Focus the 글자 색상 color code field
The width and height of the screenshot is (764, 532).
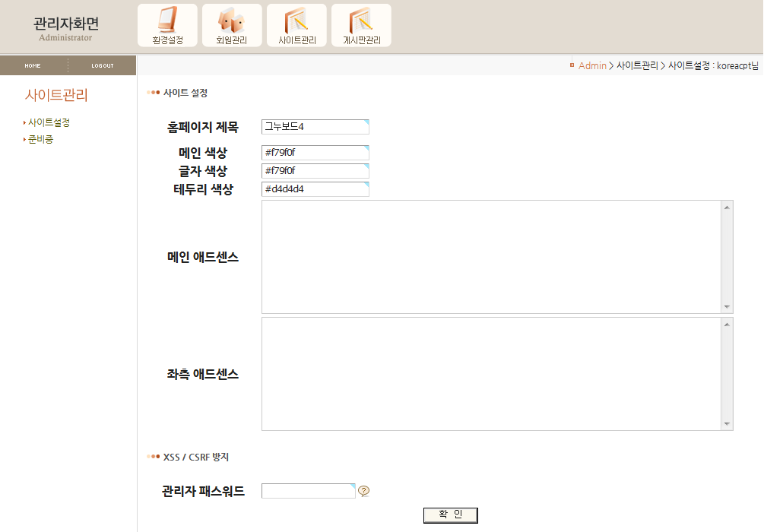(315, 171)
